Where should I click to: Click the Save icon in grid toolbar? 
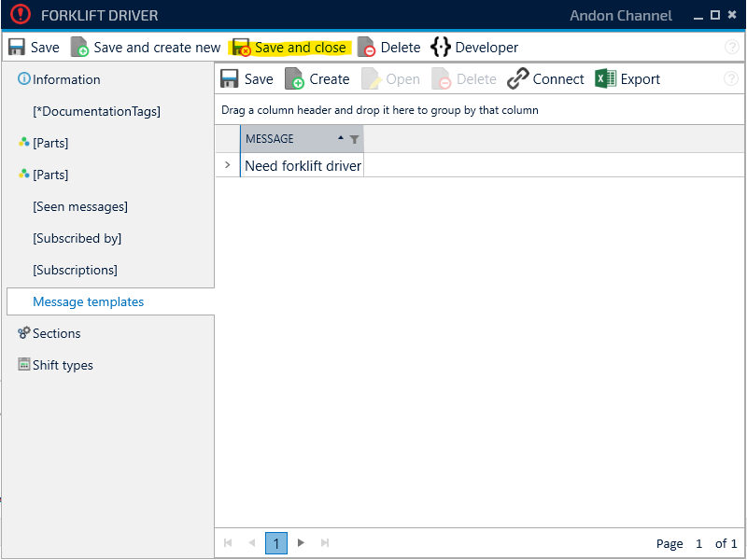pos(230,79)
